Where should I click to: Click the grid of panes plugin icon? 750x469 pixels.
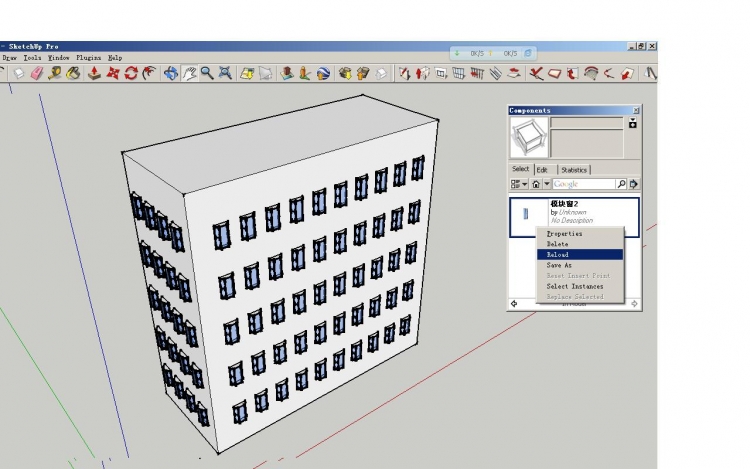pos(459,73)
